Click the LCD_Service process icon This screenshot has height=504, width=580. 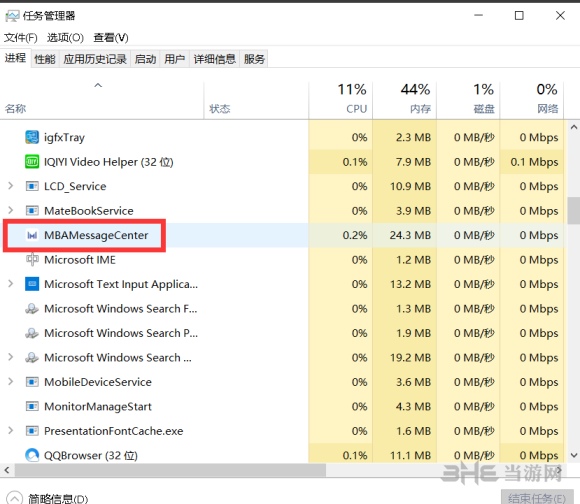point(32,186)
